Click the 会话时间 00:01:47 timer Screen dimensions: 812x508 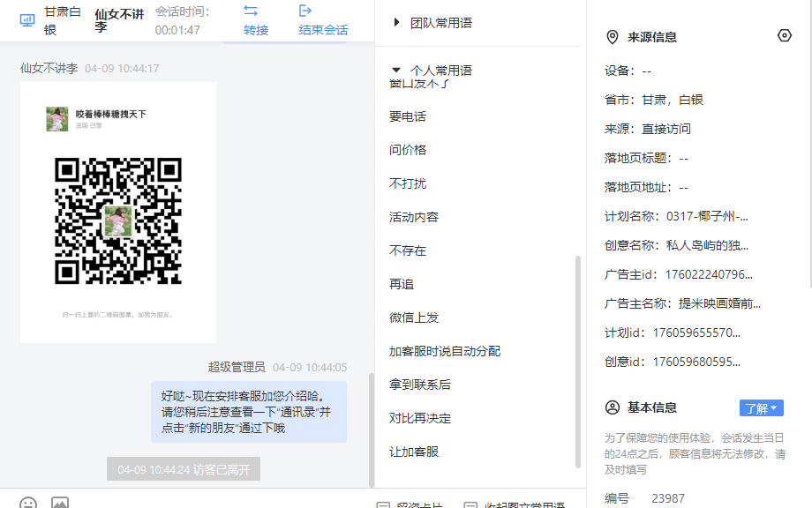coord(182,20)
